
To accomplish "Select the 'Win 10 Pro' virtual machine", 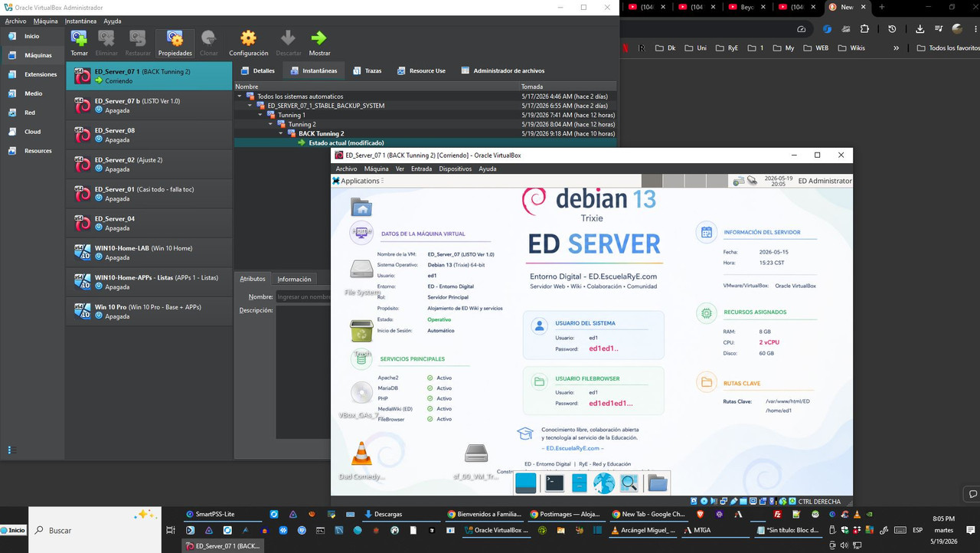I will tap(149, 311).
